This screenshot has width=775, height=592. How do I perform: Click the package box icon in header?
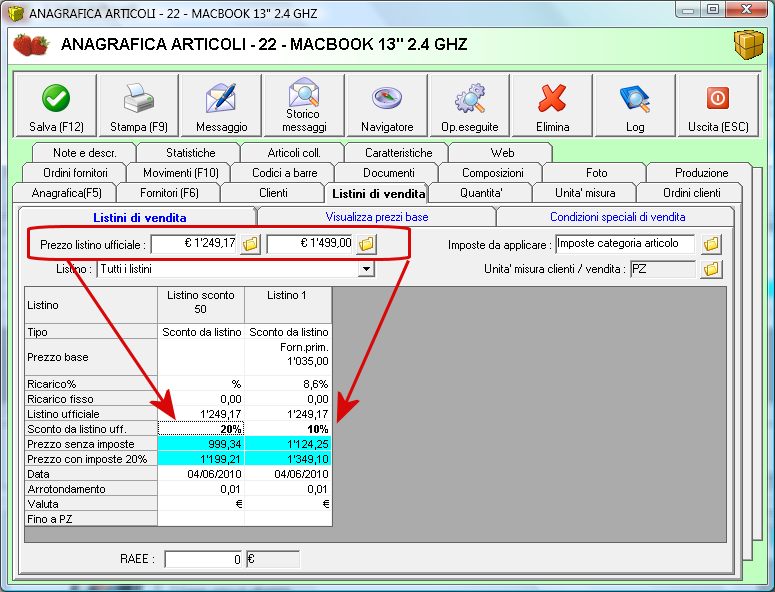(x=748, y=45)
